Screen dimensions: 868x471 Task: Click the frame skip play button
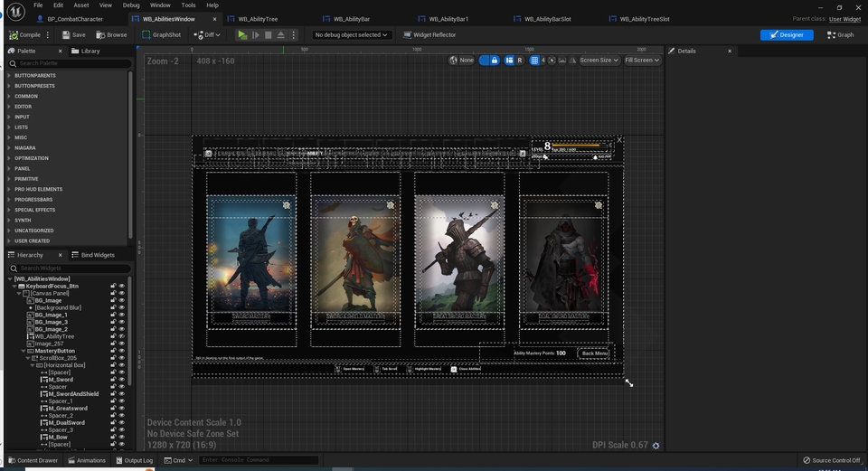(x=255, y=35)
